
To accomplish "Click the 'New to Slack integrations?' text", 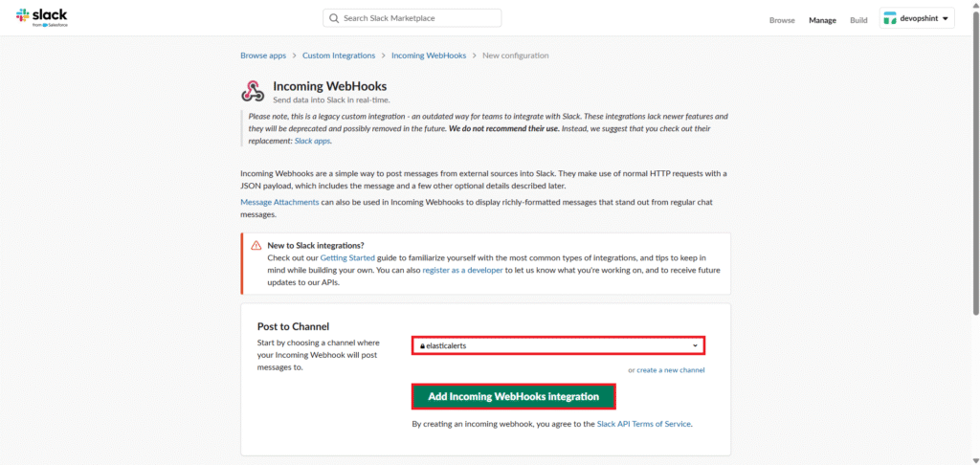I will tap(316, 245).
